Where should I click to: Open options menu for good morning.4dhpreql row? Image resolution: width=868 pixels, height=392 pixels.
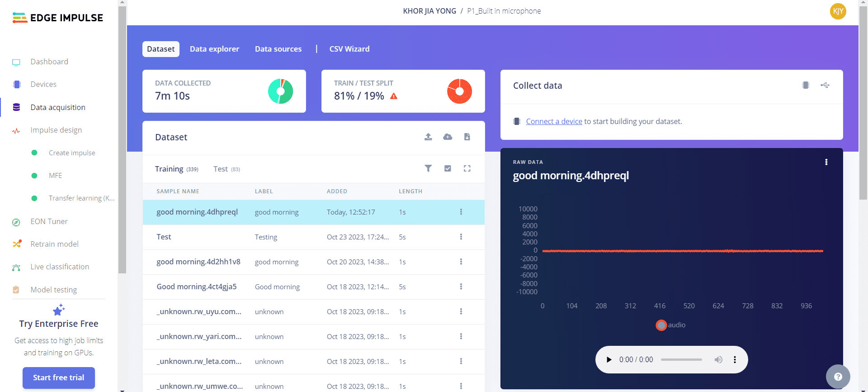coord(461,212)
